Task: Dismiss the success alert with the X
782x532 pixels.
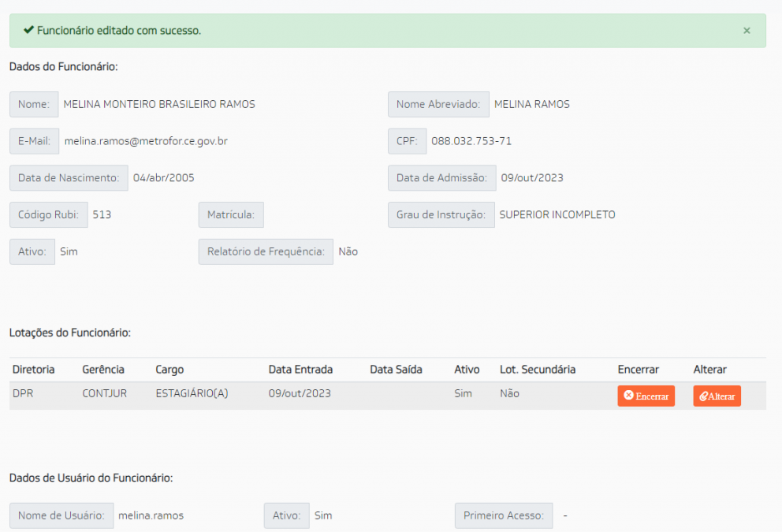Action: (747, 31)
